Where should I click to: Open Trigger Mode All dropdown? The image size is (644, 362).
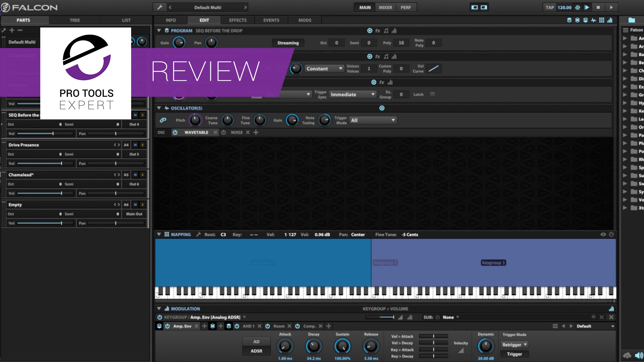tap(373, 120)
